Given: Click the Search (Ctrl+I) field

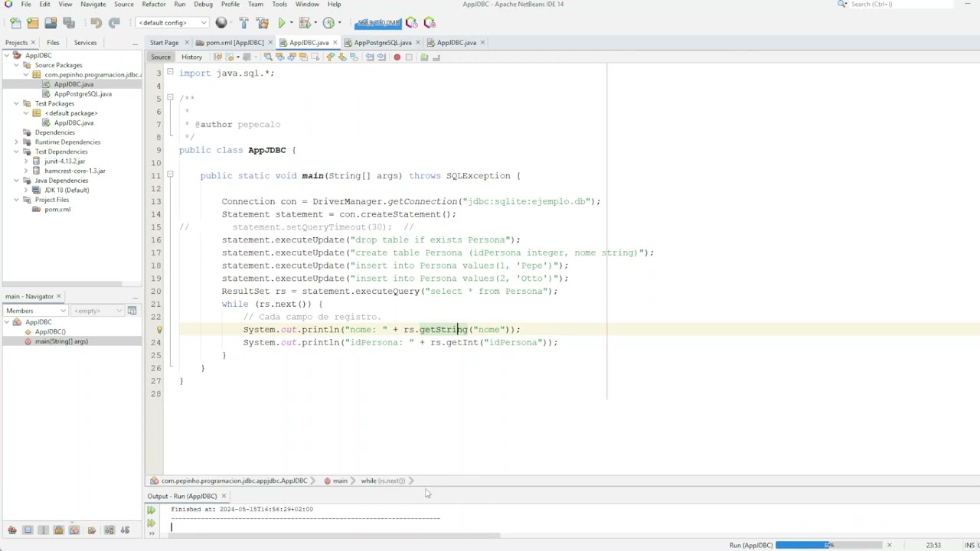Looking at the screenshot, I should click(903, 4).
